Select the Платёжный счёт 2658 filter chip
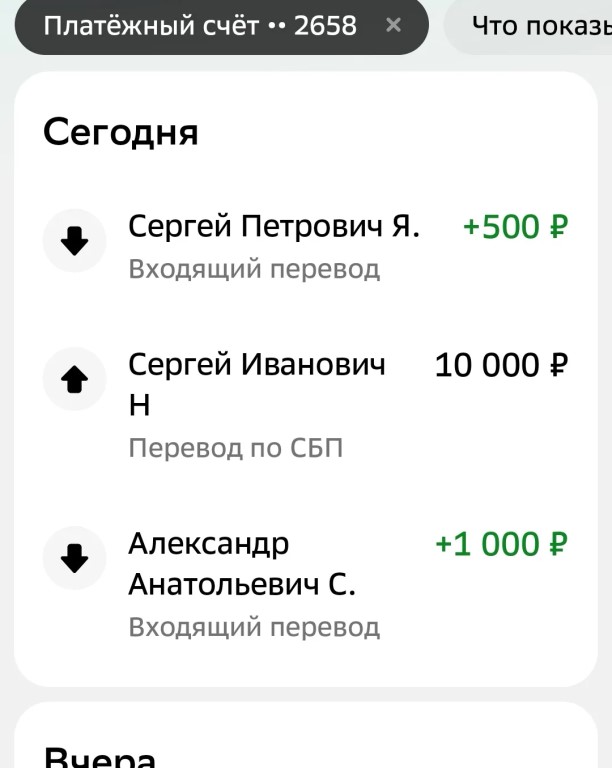 tap(222, 26)
